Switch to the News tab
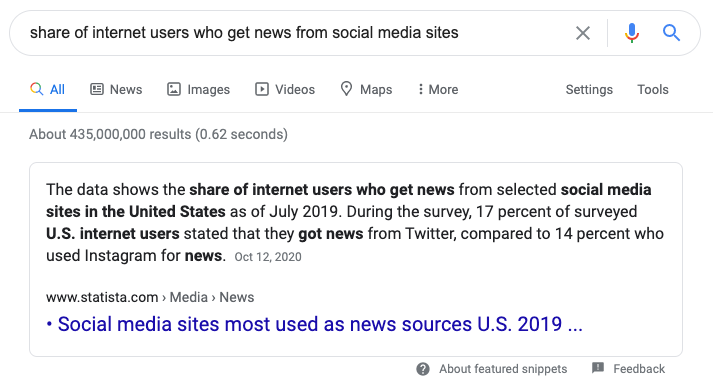Viewport: 713px width, 386px height. pyautogui.click(x=116, y=90)
